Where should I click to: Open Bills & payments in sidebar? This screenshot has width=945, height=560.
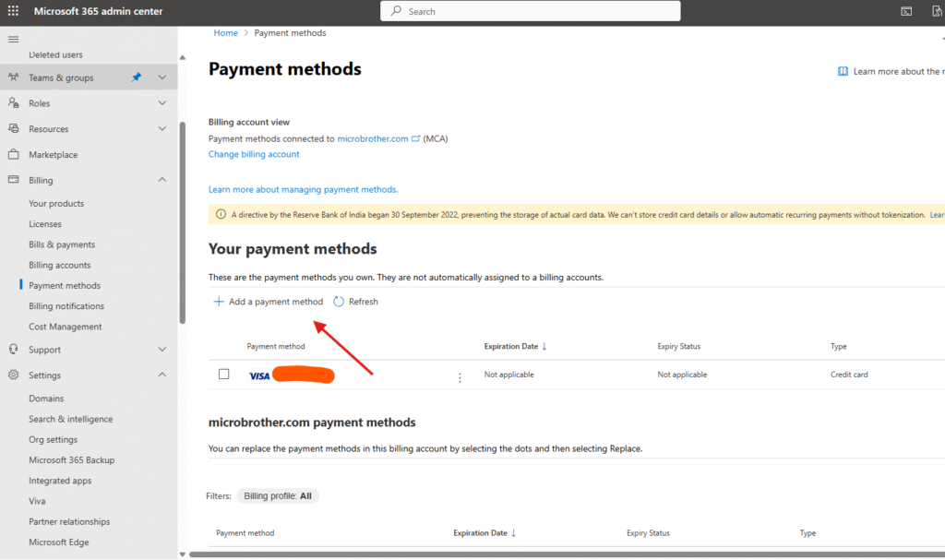click(62, 244)
